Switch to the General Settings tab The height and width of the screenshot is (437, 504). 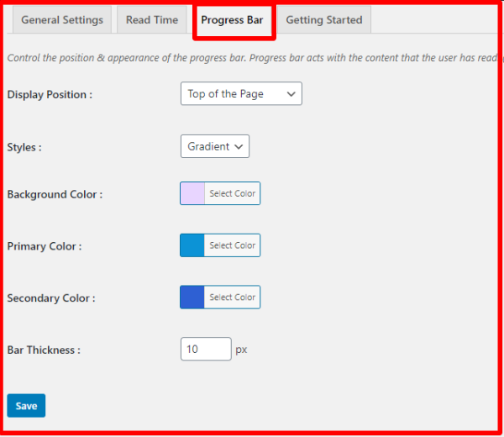pos(62,20)
